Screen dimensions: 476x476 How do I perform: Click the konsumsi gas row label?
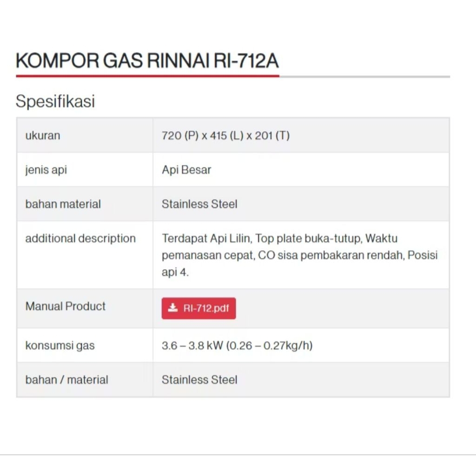[60, 345]
